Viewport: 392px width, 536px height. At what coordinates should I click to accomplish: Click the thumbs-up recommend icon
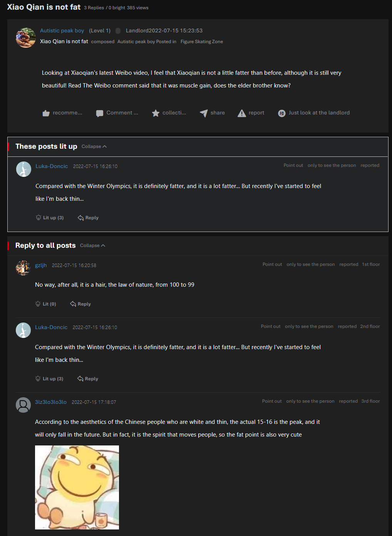tap(46, 113)
